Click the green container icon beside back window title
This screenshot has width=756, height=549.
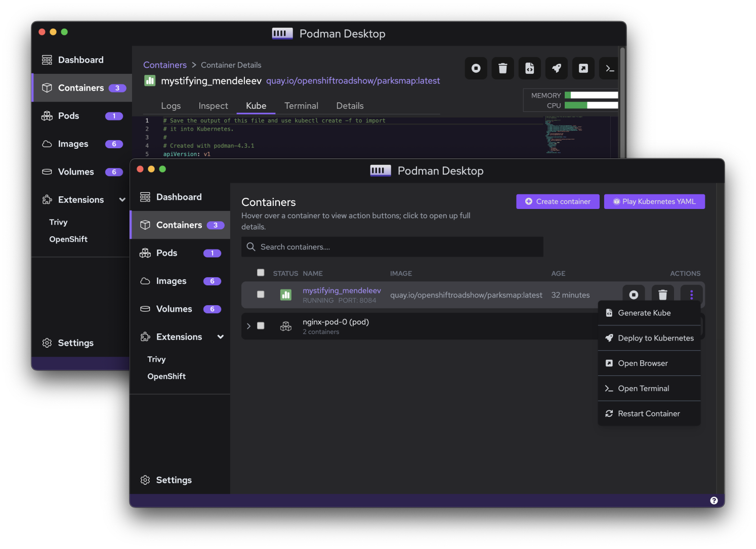(150, 80)
